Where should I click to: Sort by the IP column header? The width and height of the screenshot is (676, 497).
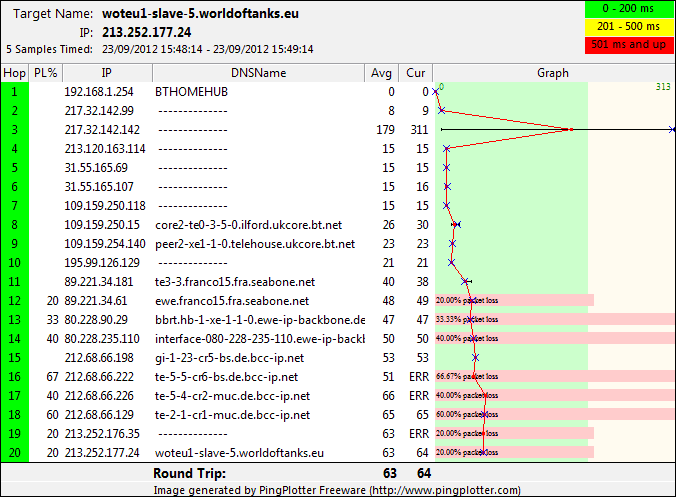point(107,73)
